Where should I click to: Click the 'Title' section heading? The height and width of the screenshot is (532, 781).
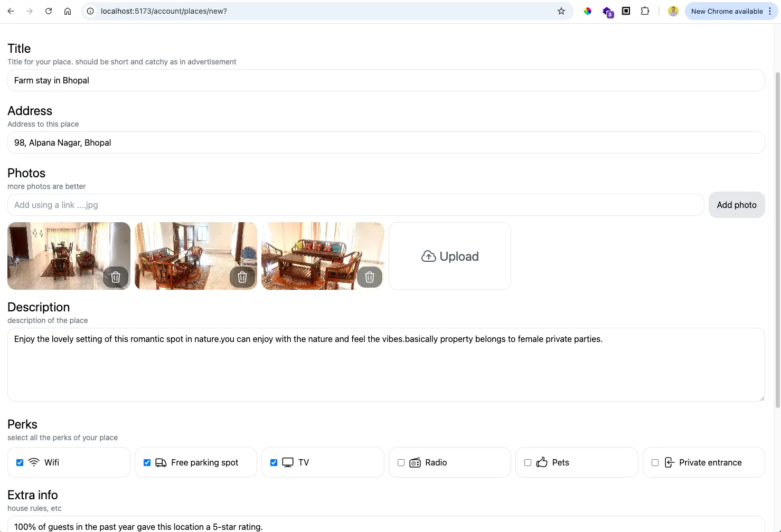click(x=19, y=49)
